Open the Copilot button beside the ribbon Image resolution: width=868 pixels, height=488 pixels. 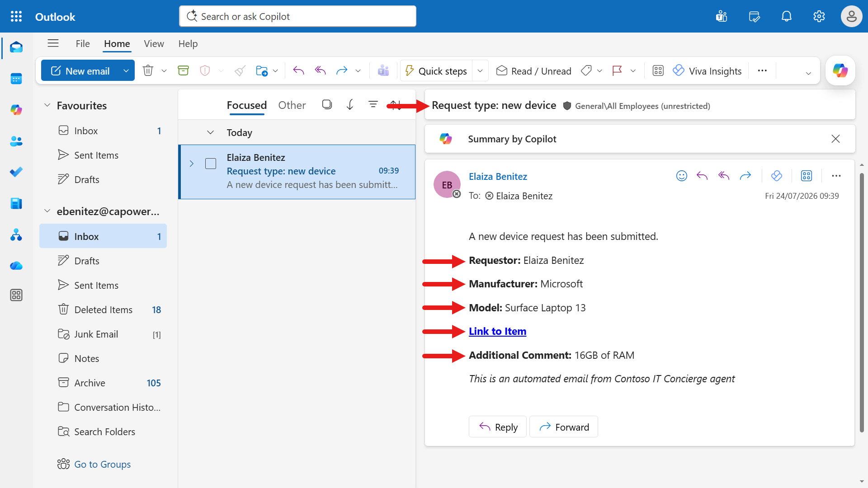coord(840,70)
